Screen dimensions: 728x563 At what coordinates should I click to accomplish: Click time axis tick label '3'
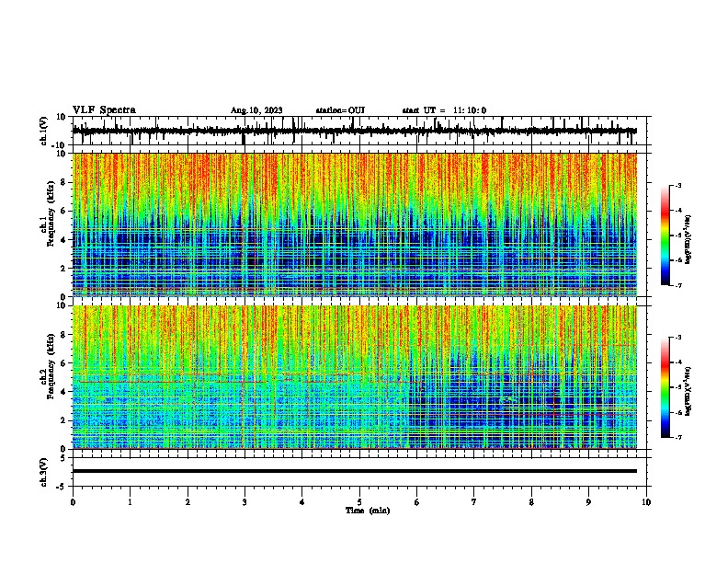pos(245,502)
